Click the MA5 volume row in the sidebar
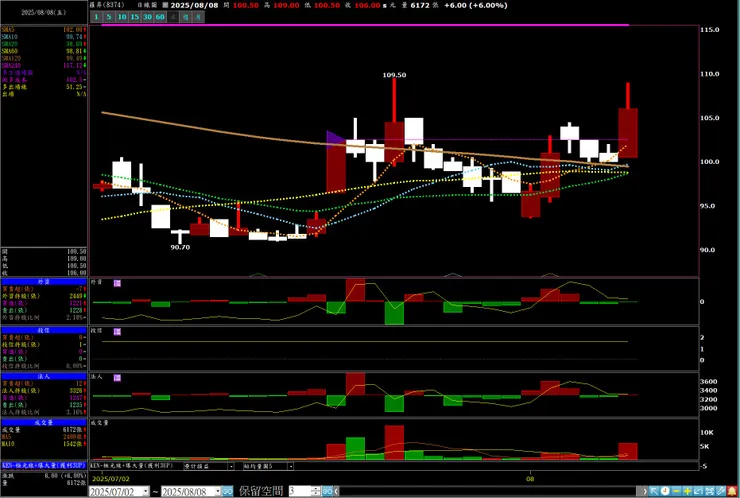The height and width of the screenshot is (498, 740). pyautogui.click(x=44, y=437)
